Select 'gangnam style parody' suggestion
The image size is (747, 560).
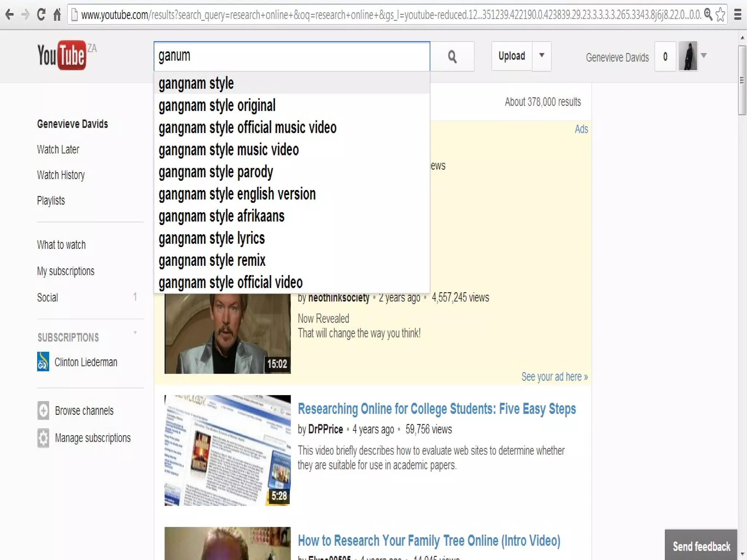pyautogui.click(x=216, y=172)
